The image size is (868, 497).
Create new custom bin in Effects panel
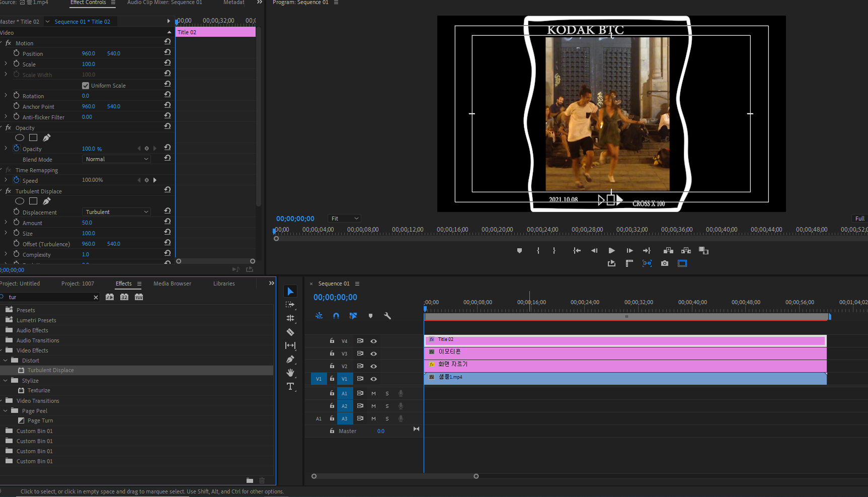coord(250,481)
